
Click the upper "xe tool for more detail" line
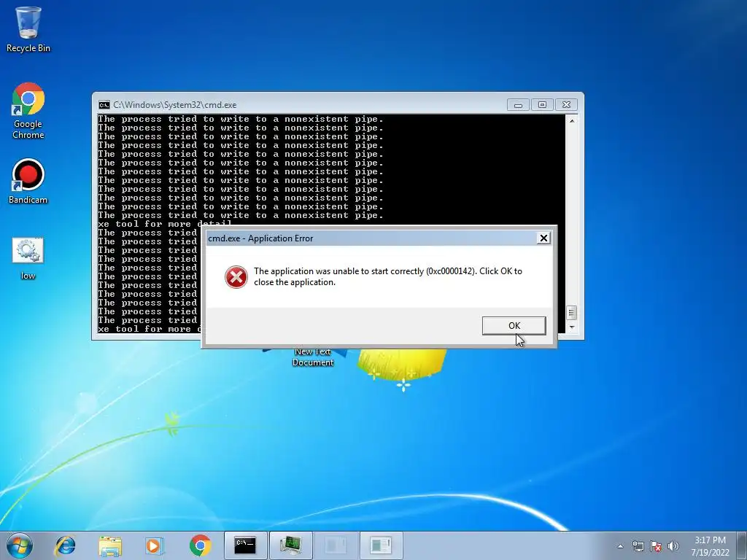[165, 223]
